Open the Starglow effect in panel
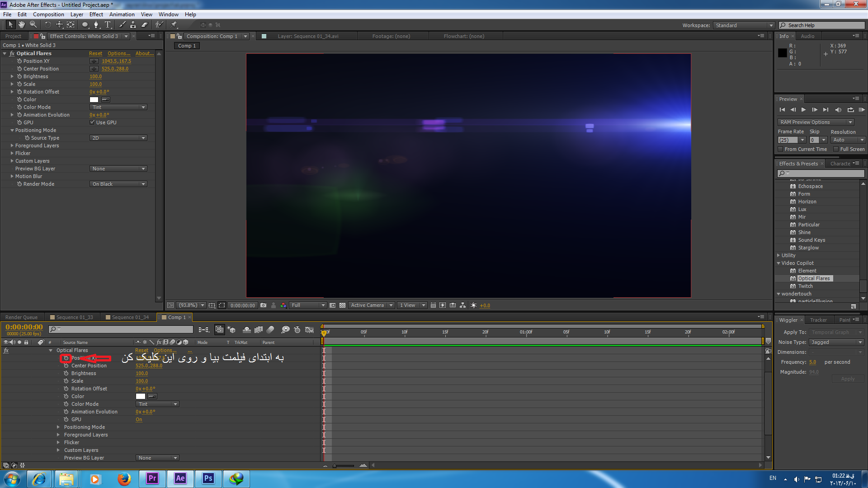 click(808, 247)
